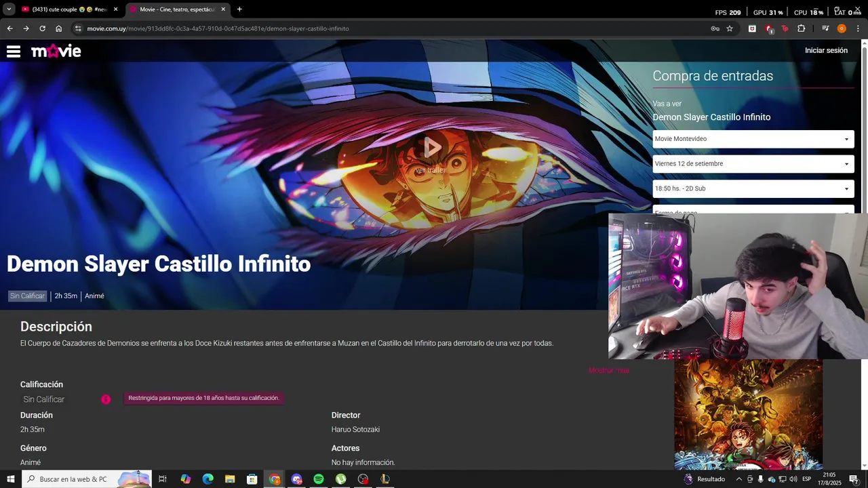Image resolution: width=868 pixels, height=488 pixels.
Task: Click the Demon Slayer poster thumbnail
Action: [748, 414]
